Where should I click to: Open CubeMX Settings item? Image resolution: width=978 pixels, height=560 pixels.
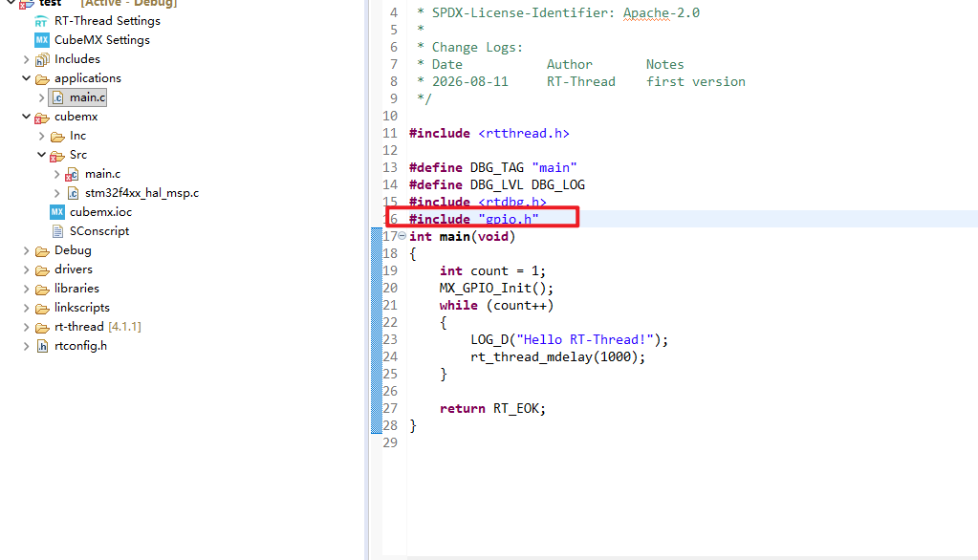(101, 40)
